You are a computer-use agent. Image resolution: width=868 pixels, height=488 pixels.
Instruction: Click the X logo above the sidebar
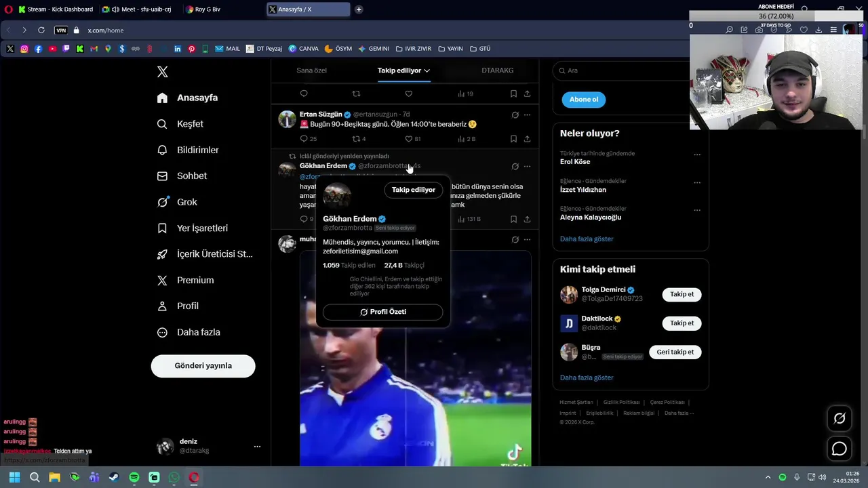tap(162, 72)
